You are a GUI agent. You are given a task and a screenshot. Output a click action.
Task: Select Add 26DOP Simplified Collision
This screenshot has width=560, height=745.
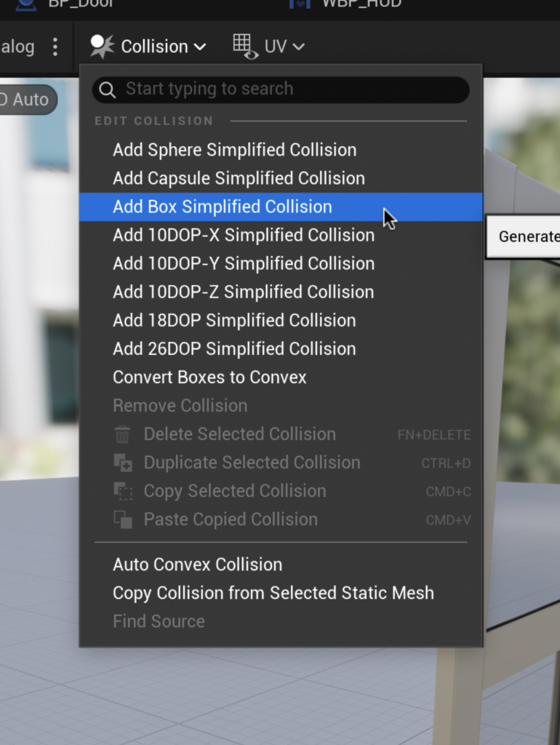pyautogui.click(x=234, y=348)
